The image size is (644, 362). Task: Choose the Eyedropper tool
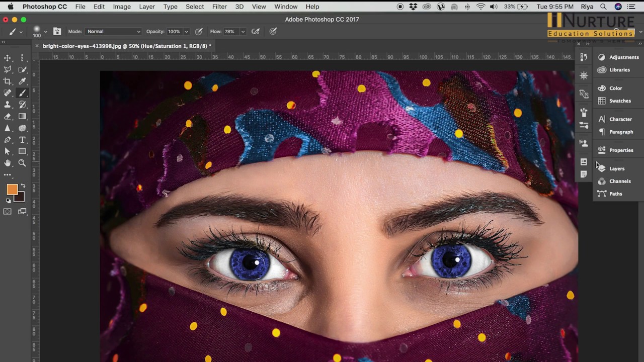[x=23, y=81]
